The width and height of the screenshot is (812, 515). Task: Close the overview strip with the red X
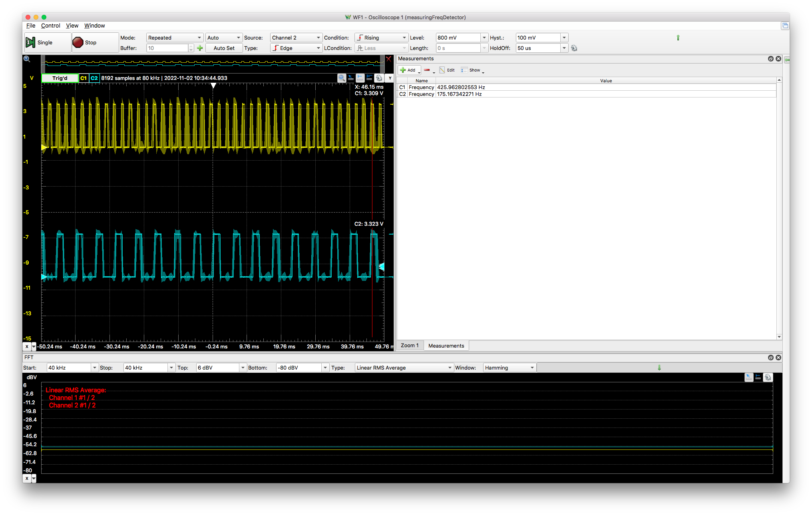pos(388,59)
